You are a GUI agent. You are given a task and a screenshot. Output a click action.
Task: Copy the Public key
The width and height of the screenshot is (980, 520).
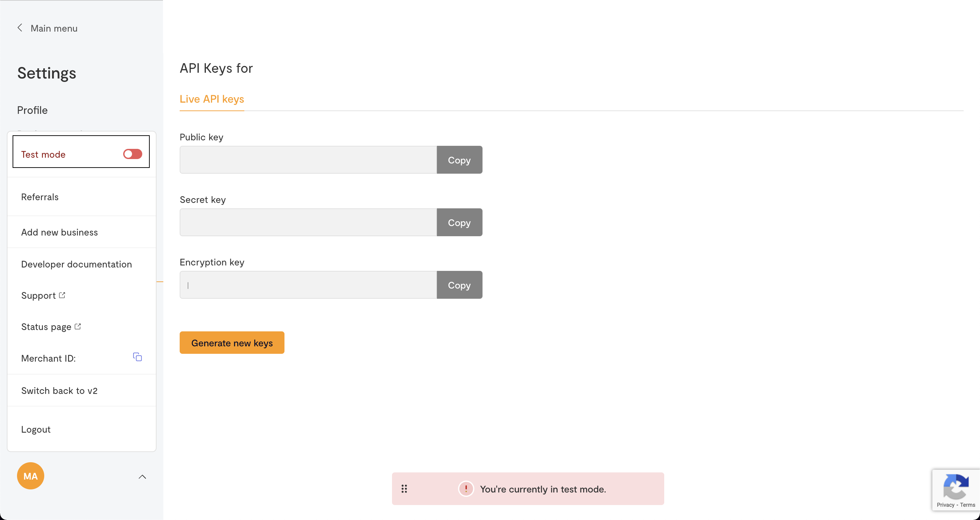coord(459,160)
